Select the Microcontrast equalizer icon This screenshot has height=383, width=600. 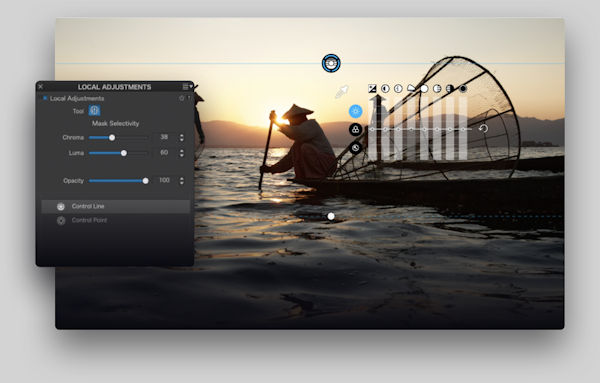click(x=398, y=89)
